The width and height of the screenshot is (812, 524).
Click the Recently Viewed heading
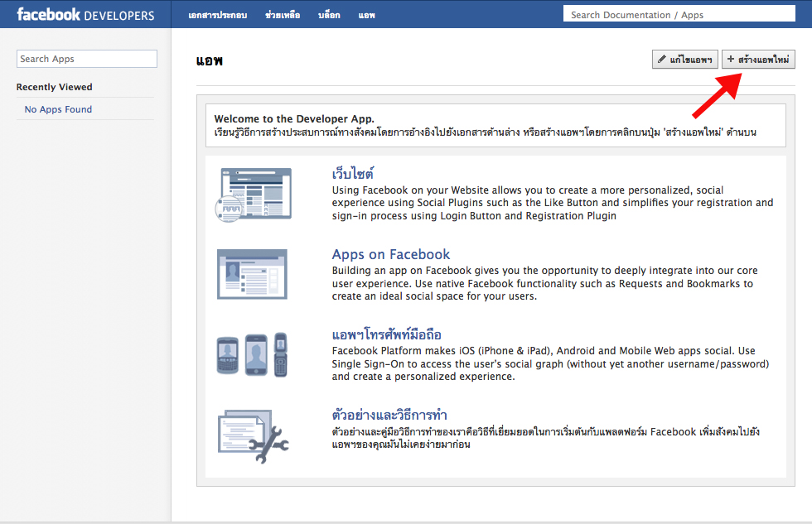click(55, 87)
